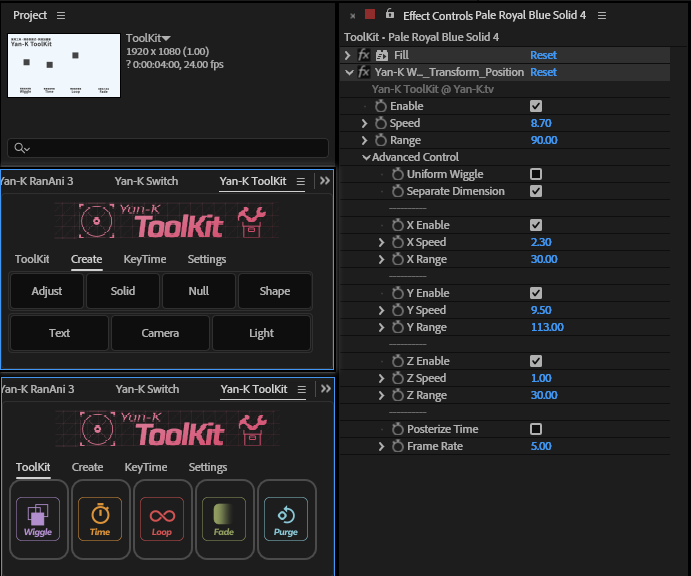Click the stopwatch for Y Range
Screen dimensions: 691x576
[x=398, y=327]
